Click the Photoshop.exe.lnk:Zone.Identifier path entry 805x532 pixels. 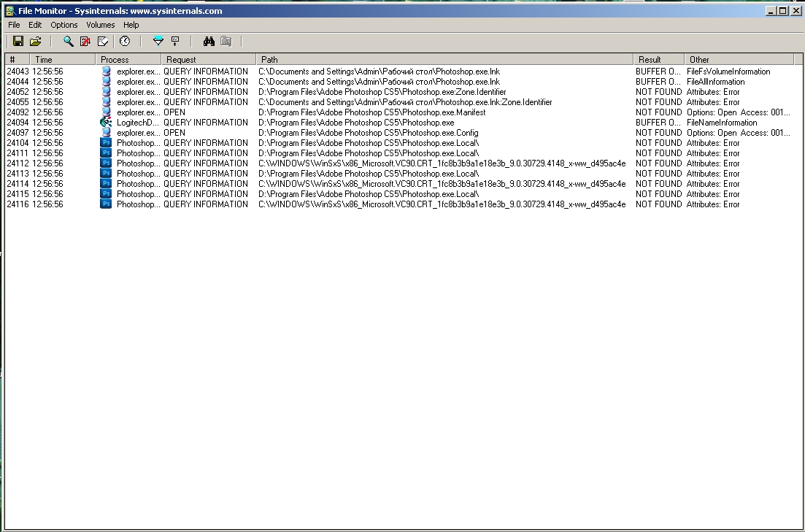405,102
